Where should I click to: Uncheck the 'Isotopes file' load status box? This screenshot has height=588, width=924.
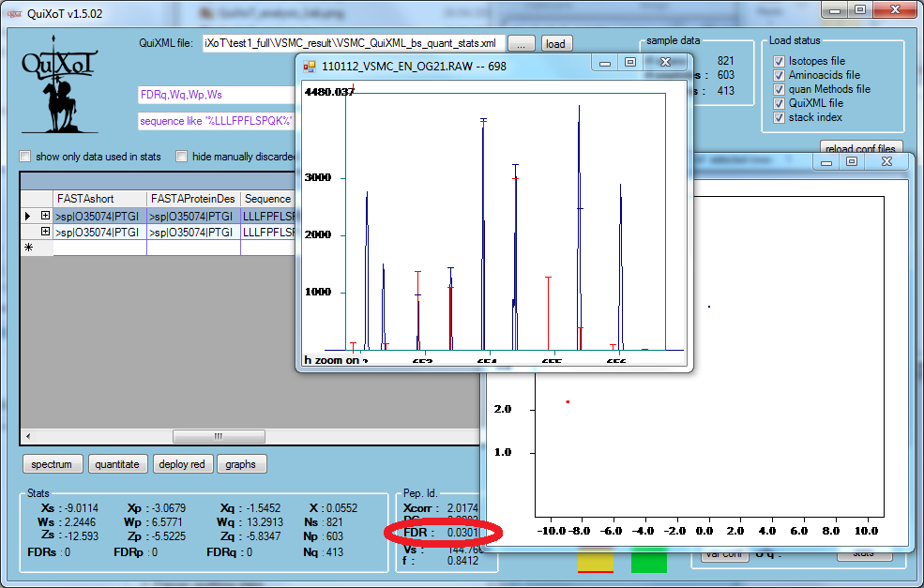(x=778, y=61)
